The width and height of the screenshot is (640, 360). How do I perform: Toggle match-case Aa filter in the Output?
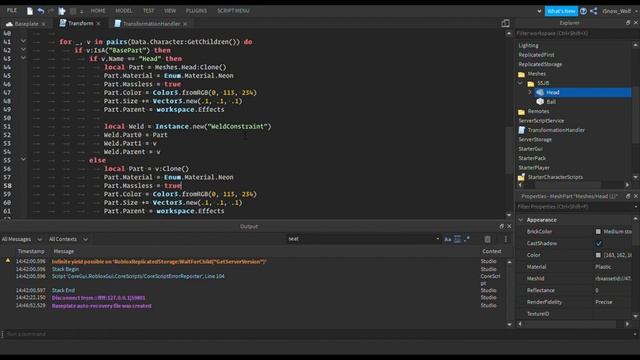[x=448, y=239]
